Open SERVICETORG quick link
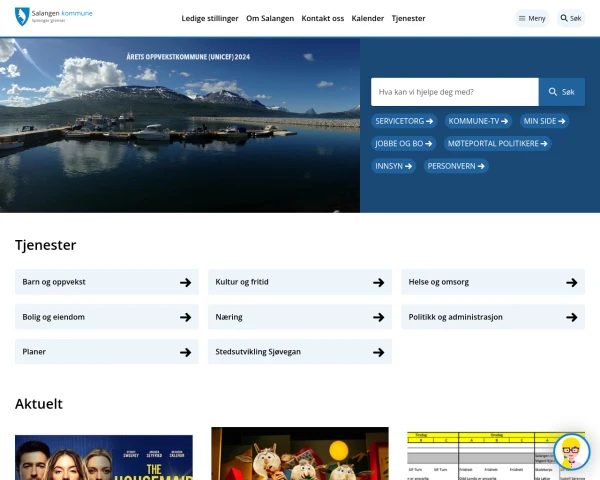600x480 pixels. click(404, 121)
